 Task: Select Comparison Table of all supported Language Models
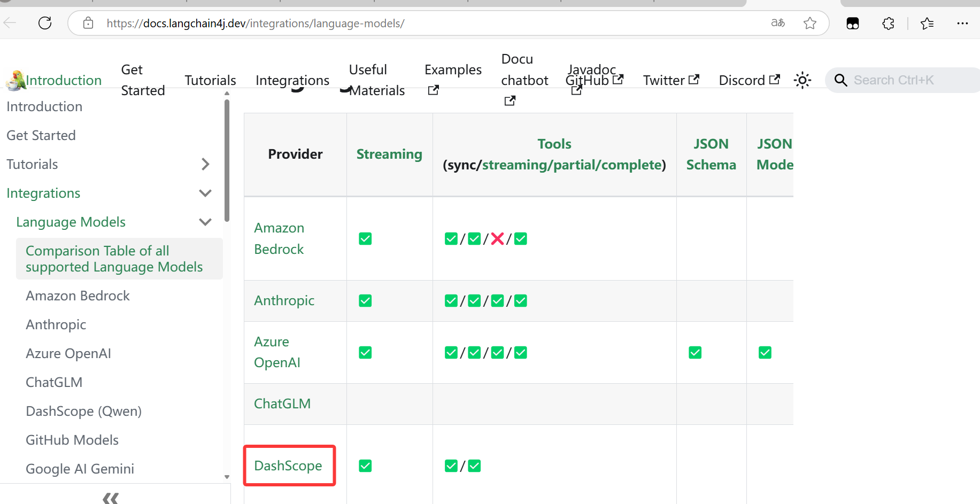[119, 259]
